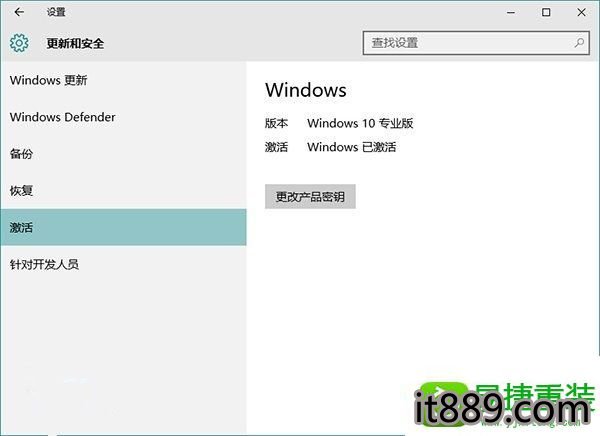
Task: Click the 更新和安全 page title
Action: coord(75,43)
